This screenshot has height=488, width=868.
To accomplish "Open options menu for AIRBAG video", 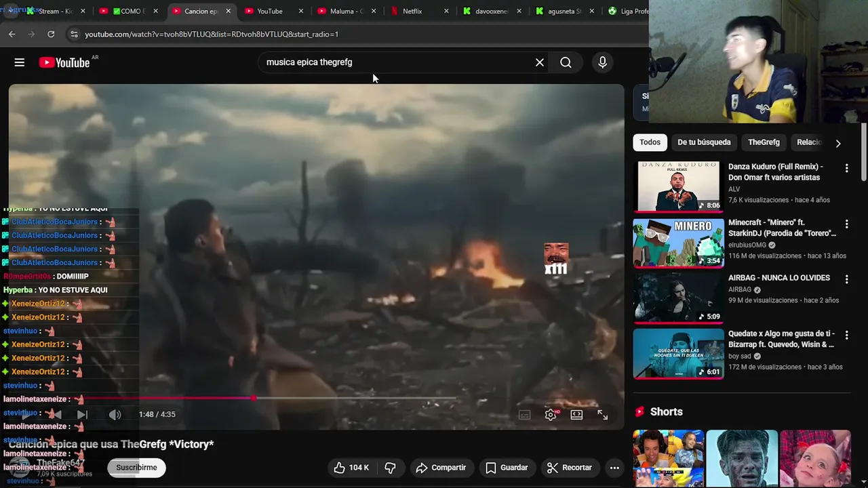I will [846, 279].
